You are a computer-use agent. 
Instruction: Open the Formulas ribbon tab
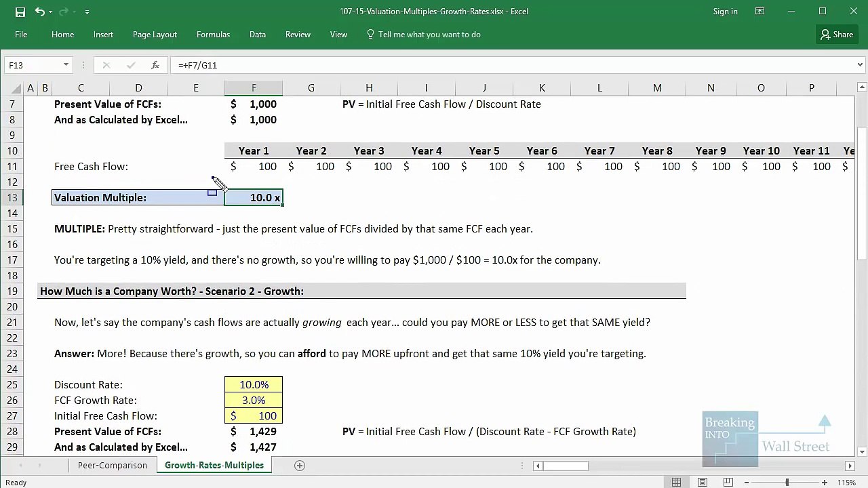pos(213,35)
